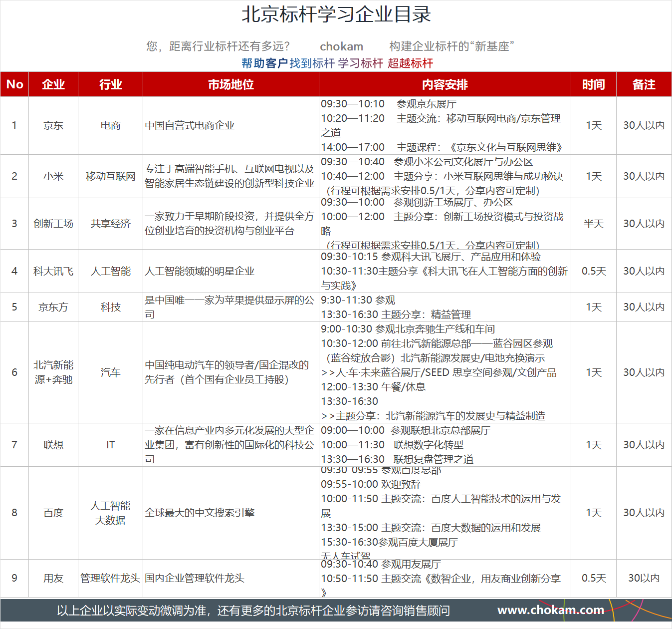Click the company cell 小米
672x629 pixels.
click(x=53, y=176)
